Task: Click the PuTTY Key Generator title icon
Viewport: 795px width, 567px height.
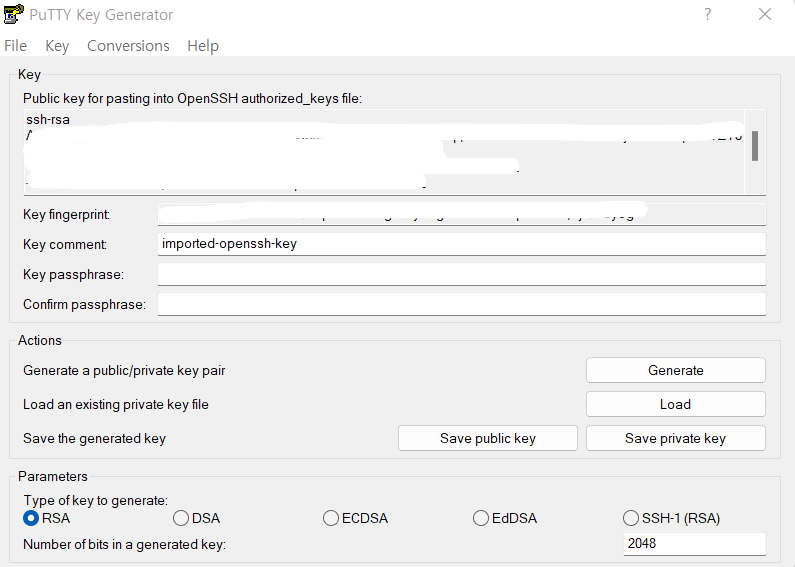Action: coord(14,14)
